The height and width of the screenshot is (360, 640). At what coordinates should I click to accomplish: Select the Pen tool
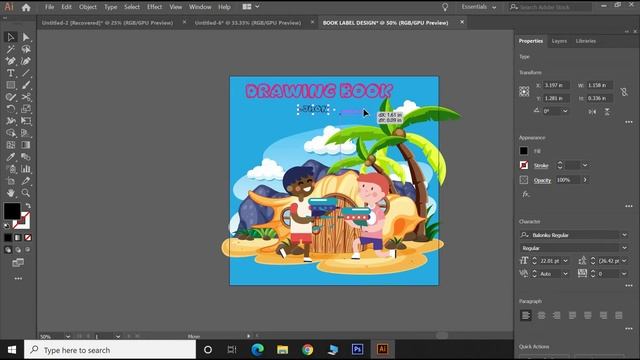pos(11,61)
